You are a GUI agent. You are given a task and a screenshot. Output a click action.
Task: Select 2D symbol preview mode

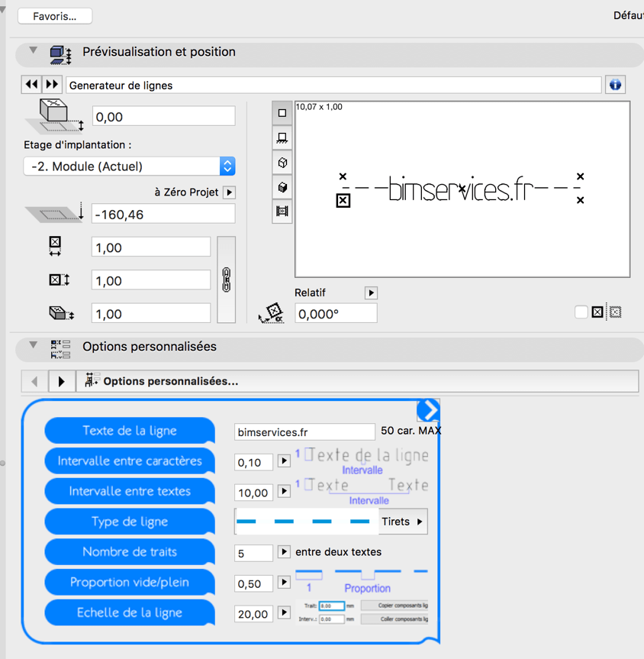(x=282, y=113)
